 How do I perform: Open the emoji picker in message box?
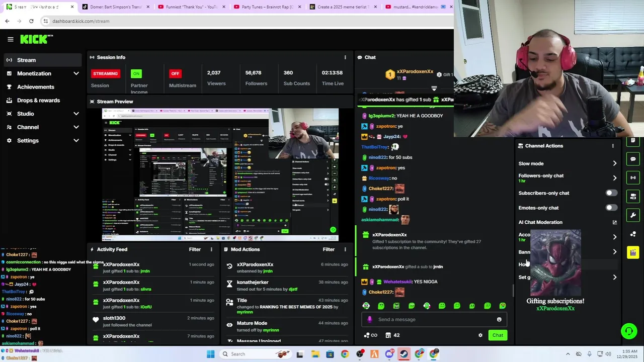pos(499,319)
